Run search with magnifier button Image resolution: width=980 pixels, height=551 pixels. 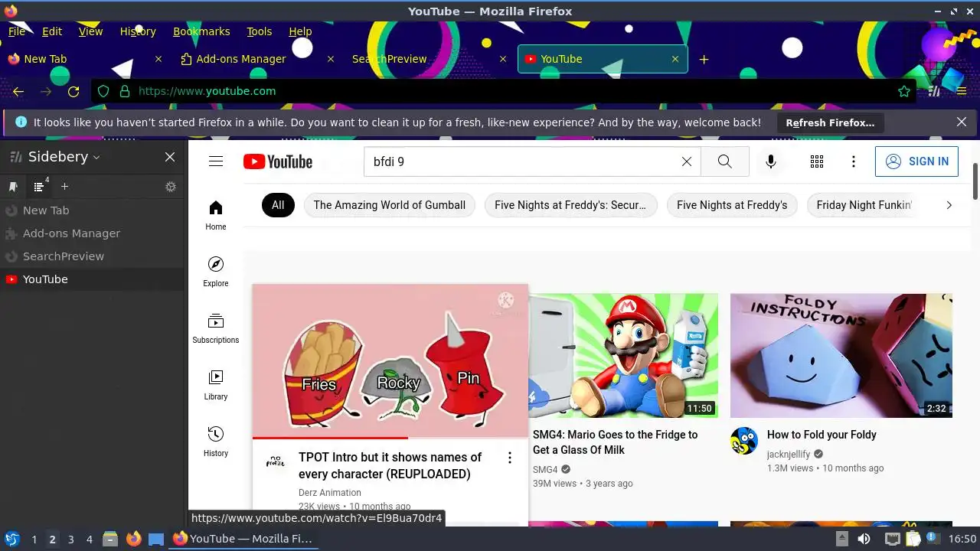tap(725, 161)
